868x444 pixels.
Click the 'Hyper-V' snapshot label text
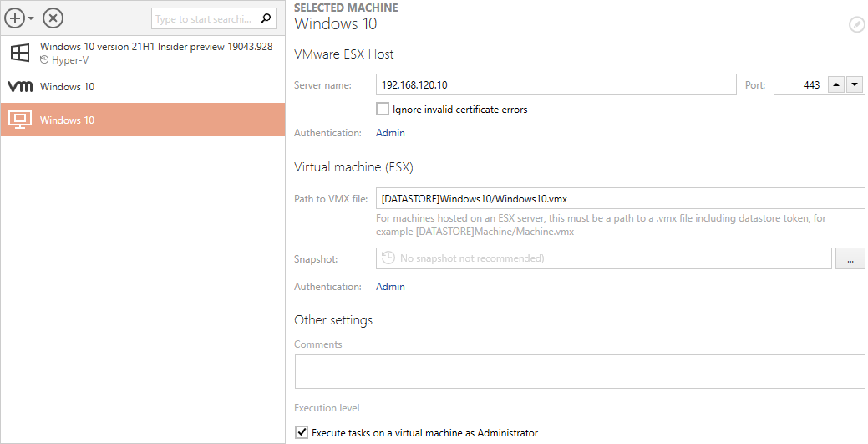click(x=69, y=60)
